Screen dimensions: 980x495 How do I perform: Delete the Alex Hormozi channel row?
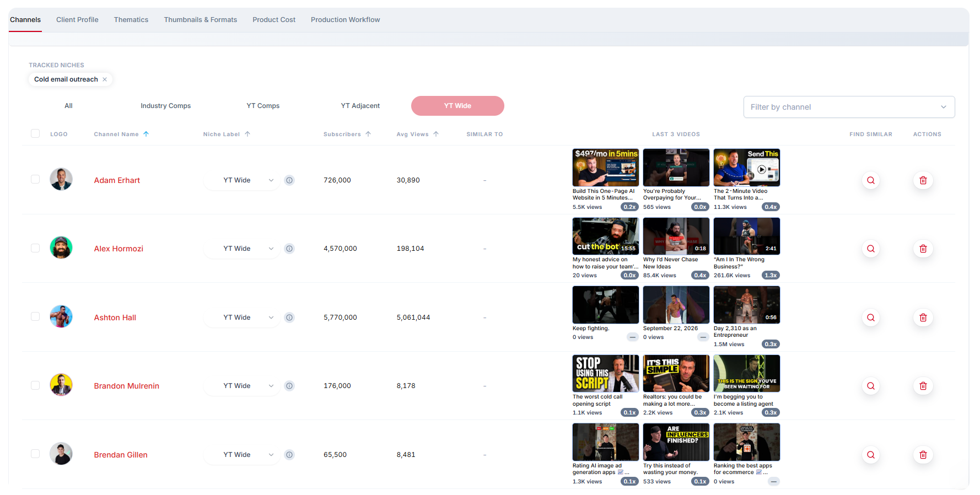point(923,249)
